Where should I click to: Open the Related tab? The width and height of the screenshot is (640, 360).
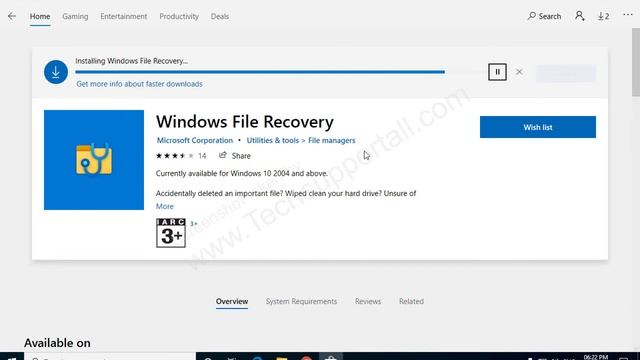tap(411, 301)
